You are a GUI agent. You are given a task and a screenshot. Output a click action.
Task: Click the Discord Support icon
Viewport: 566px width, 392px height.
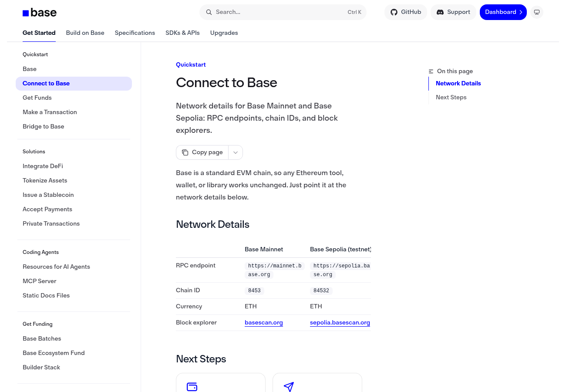tap(440, 12)
